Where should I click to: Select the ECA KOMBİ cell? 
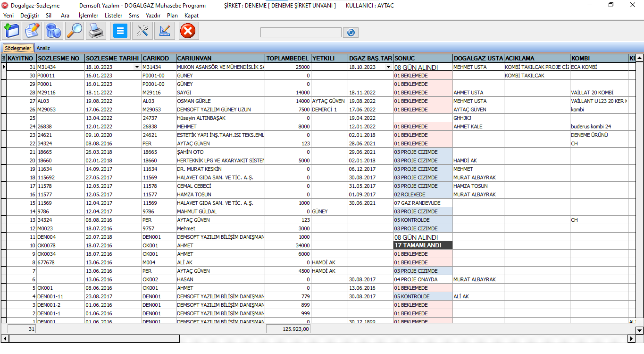(x=599, y=67)
